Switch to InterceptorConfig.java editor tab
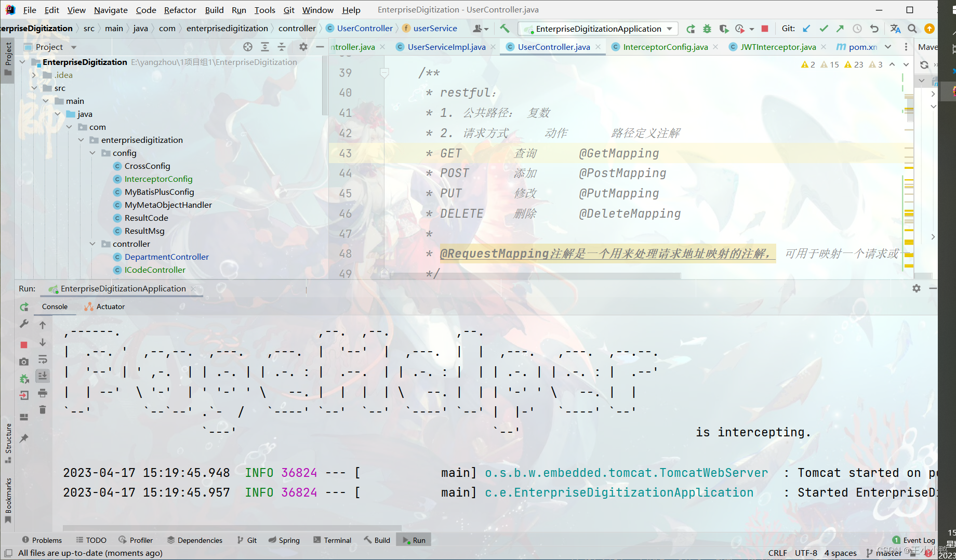The image size is (956, 560). pos(665,47)
